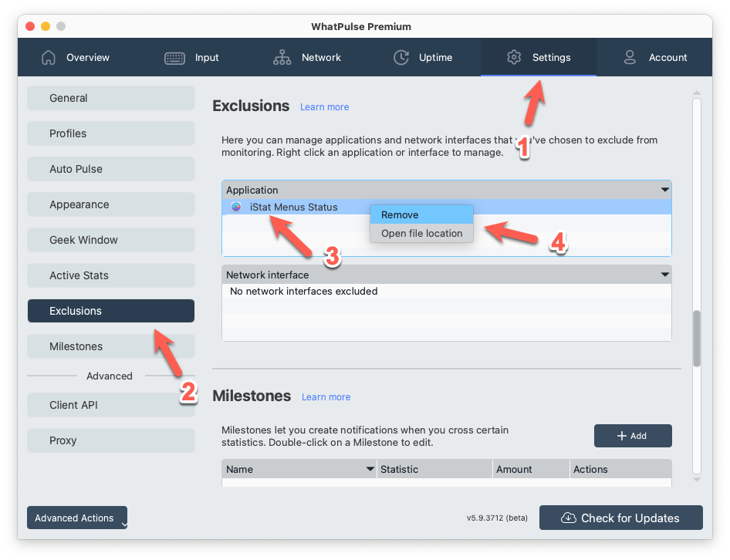Click the Overview house icon
730x560 pixels.
(x=49, y=57)
